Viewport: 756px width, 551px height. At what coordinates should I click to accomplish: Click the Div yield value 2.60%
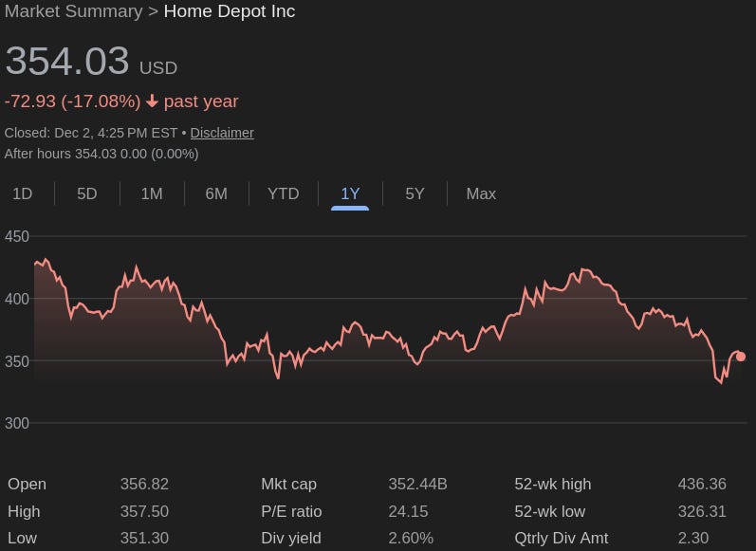pyautogui.click(x=411, y=538)
